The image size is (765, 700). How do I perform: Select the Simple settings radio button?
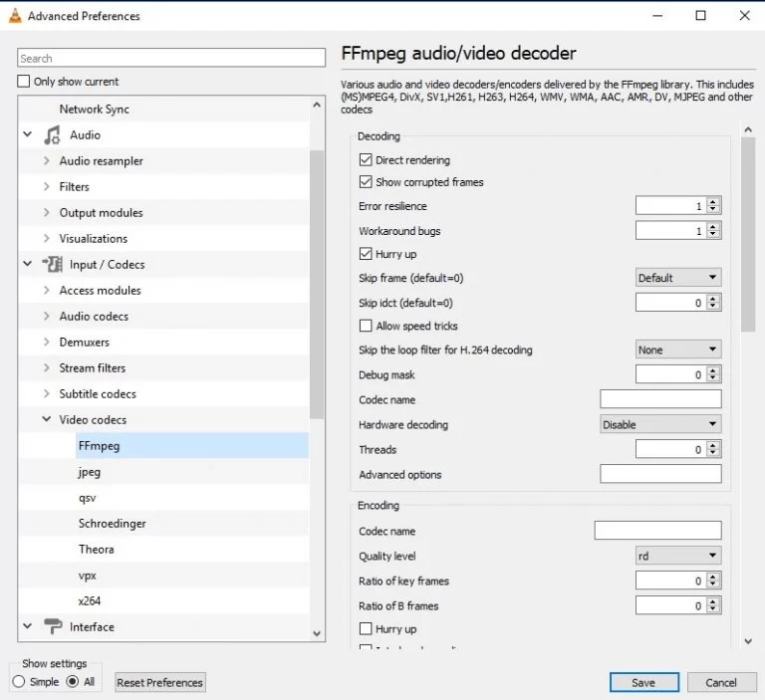click(20, 682)
